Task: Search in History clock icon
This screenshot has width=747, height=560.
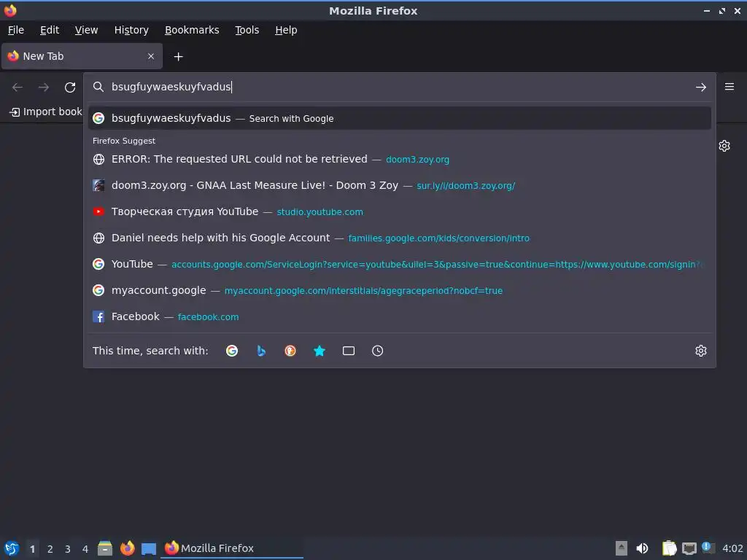Action: tap(377, 351)
